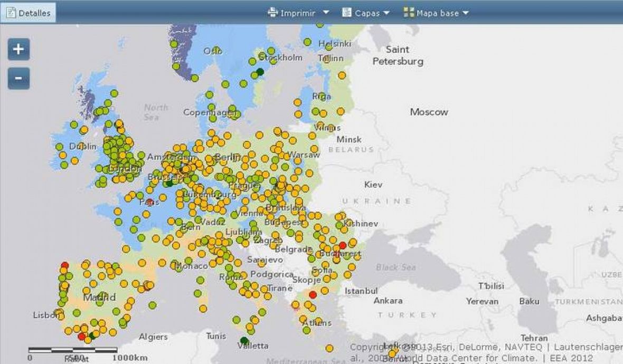The height and width of the screenshot is (364, 623).
Task: Click the Capas layers icon
Action: (347, 13)
